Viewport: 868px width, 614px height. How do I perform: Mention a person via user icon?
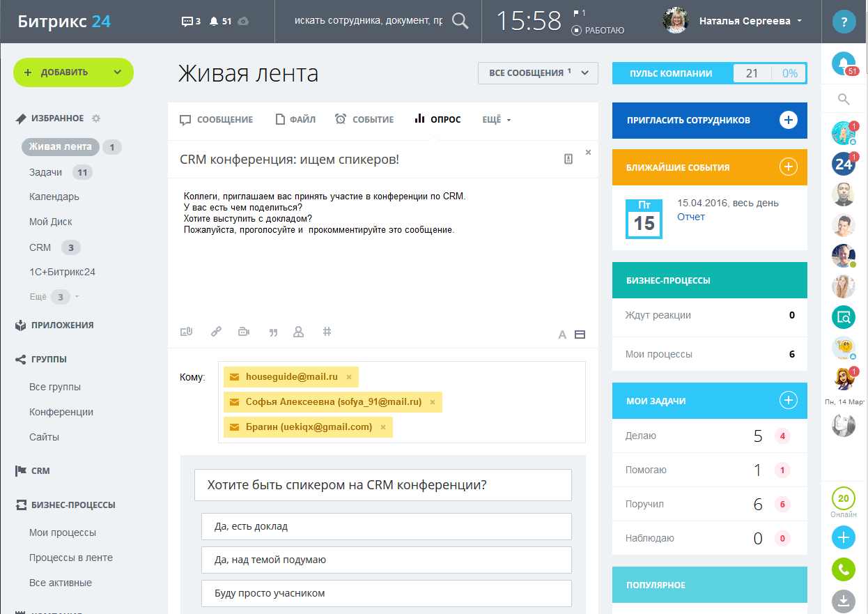(x=299, y=332)
